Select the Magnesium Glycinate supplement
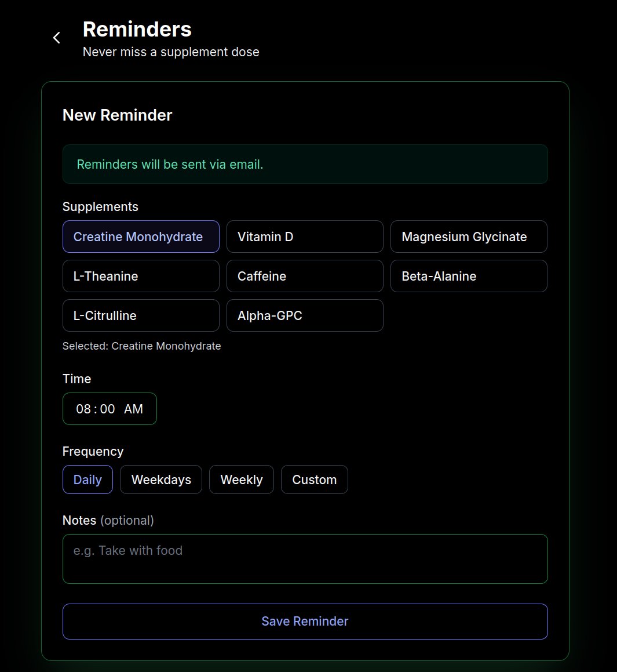This screenshot has height=672, width=617. pos(469,237)
